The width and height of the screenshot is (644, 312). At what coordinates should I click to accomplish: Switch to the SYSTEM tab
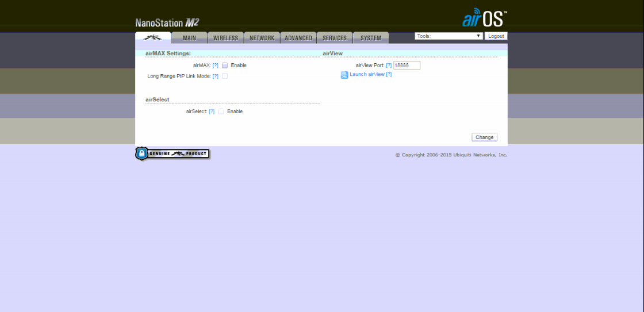click(371, 38)
